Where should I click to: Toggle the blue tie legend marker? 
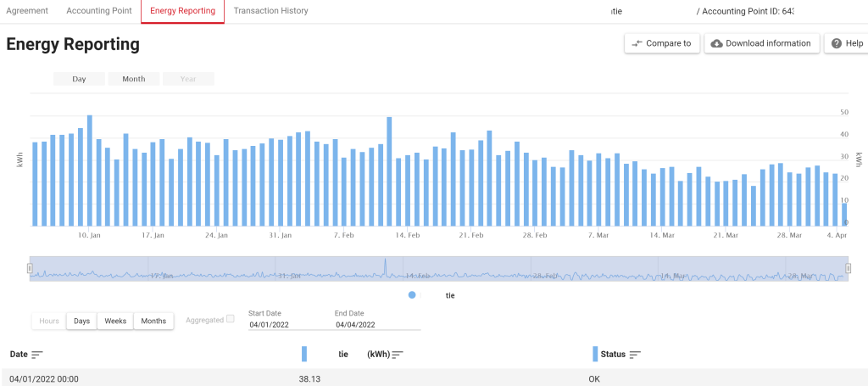pyautogui.click(x=413, y=295)
